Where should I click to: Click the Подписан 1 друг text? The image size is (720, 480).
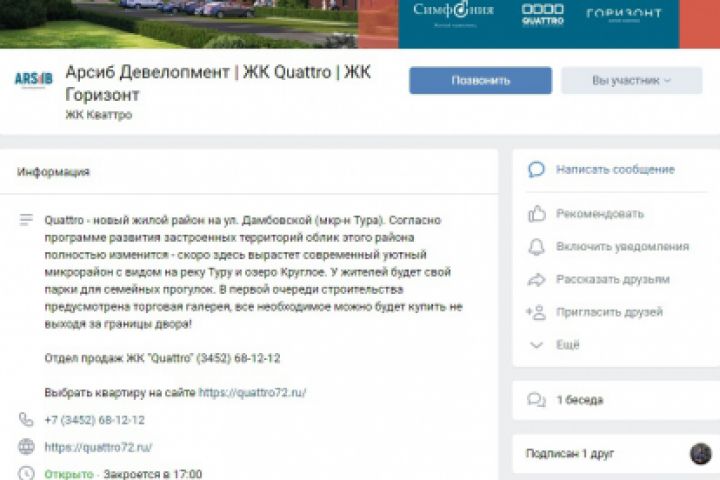570,454
